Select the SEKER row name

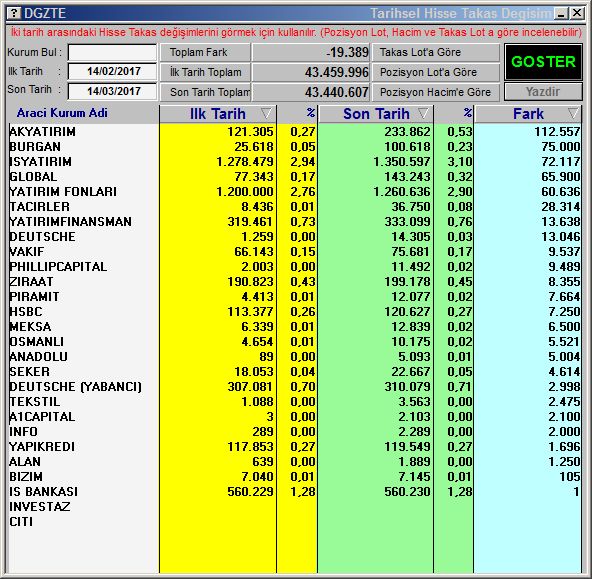click(x=29, y=372)
